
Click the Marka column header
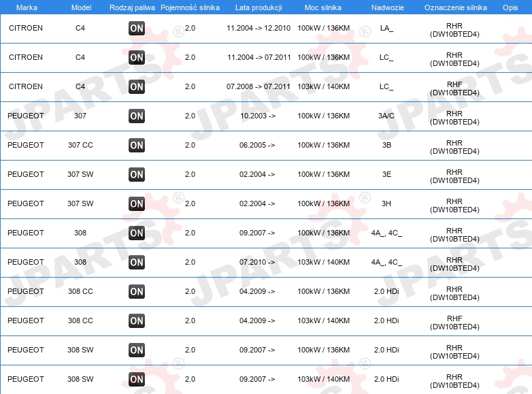coord(27,7)
